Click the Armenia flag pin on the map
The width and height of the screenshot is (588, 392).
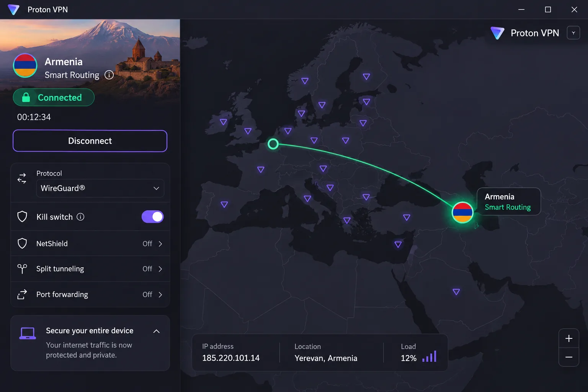coord(462,212)
